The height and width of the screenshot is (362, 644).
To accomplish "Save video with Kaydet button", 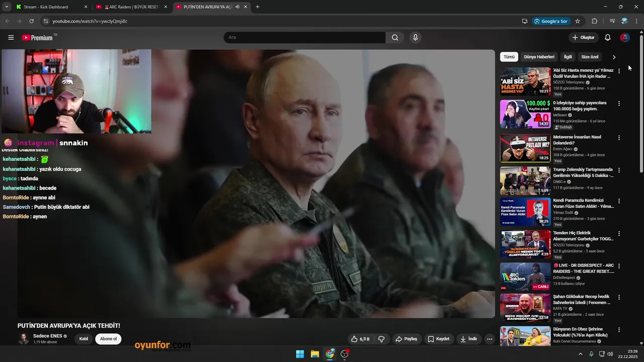I will [x=439, y=339].
